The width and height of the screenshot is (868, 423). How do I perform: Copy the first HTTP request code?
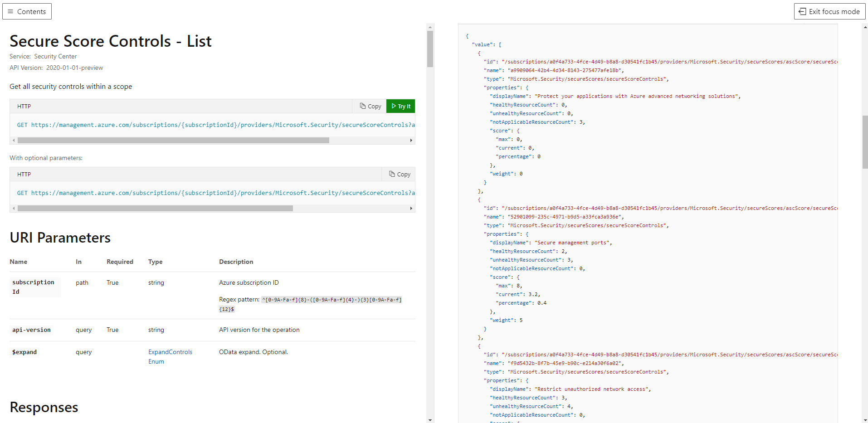point(370,106)
